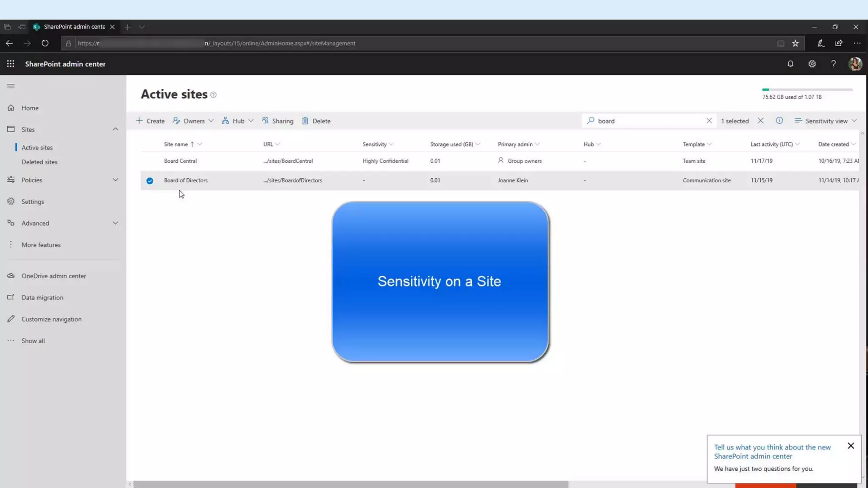Open the settings gear in header

click(812, 64)
